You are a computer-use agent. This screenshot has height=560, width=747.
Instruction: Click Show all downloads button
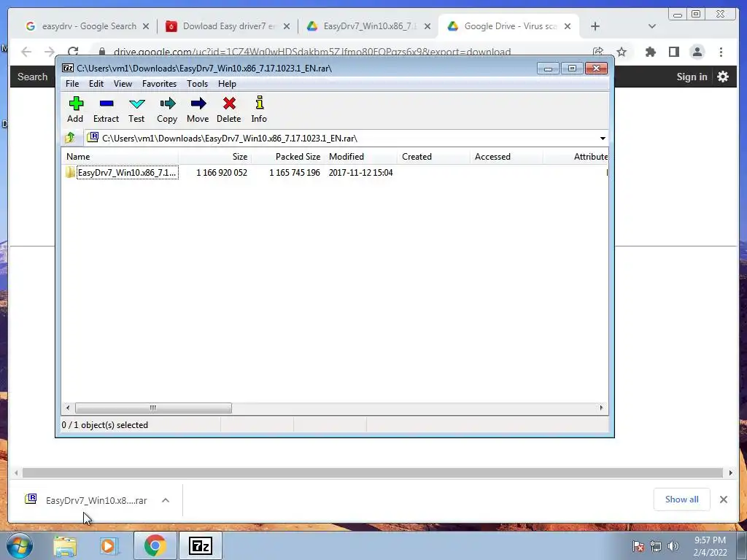(x=682, y=499)
